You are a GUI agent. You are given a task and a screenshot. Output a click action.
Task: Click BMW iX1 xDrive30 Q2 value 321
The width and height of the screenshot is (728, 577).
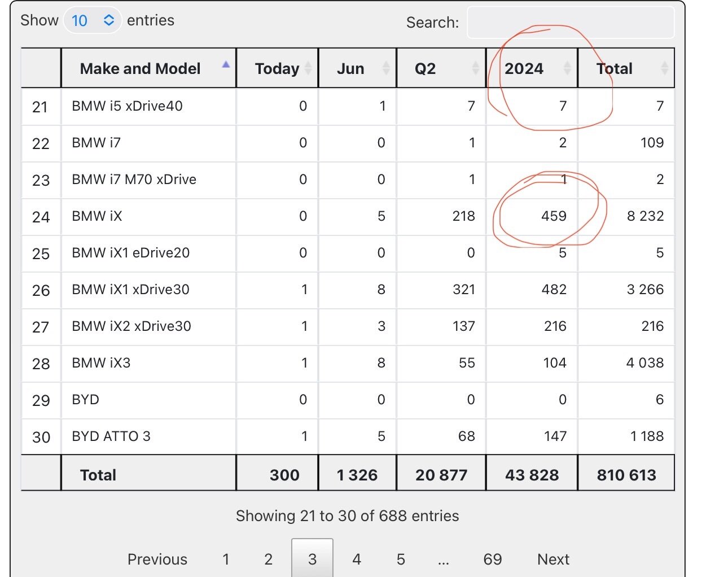[x=463, y=290]
